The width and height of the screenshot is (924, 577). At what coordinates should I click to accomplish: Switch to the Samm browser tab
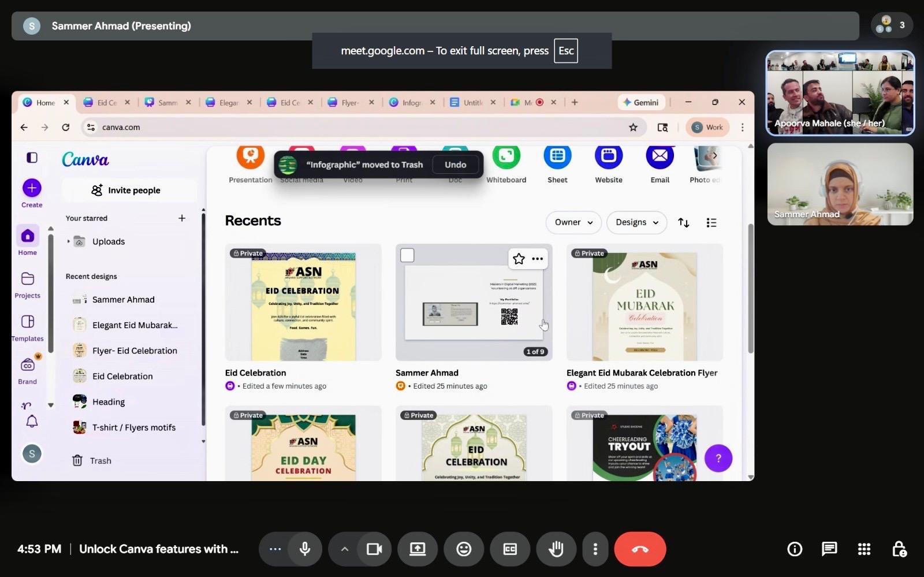tap(167, 103)
